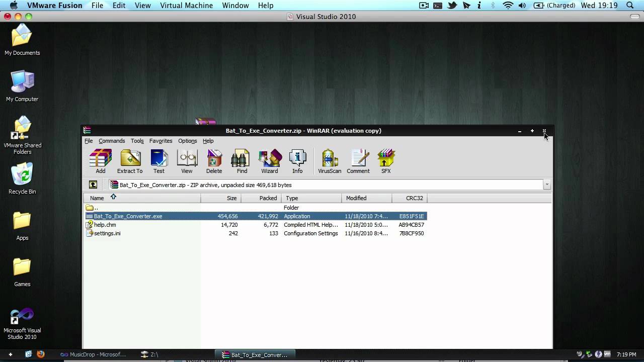Launch the Wizard tool
Image resolution: width=644 pixels, height=362 pixels.
[x=270, y=161]
